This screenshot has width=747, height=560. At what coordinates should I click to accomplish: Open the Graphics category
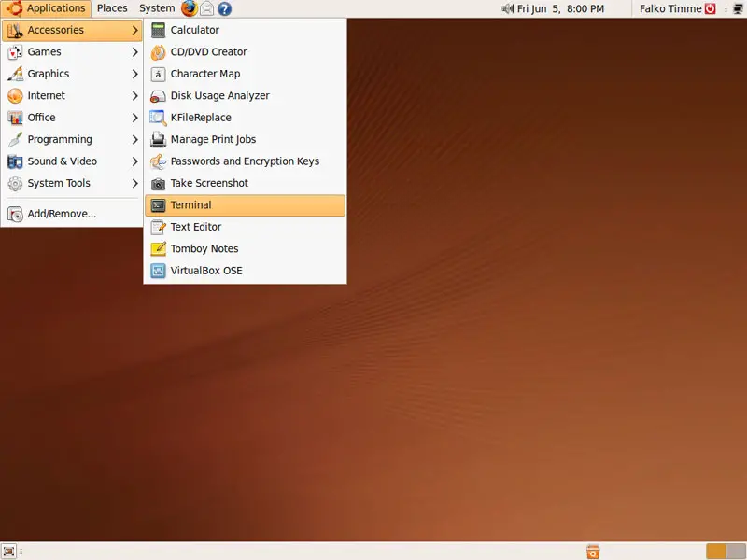coord(72,74)
